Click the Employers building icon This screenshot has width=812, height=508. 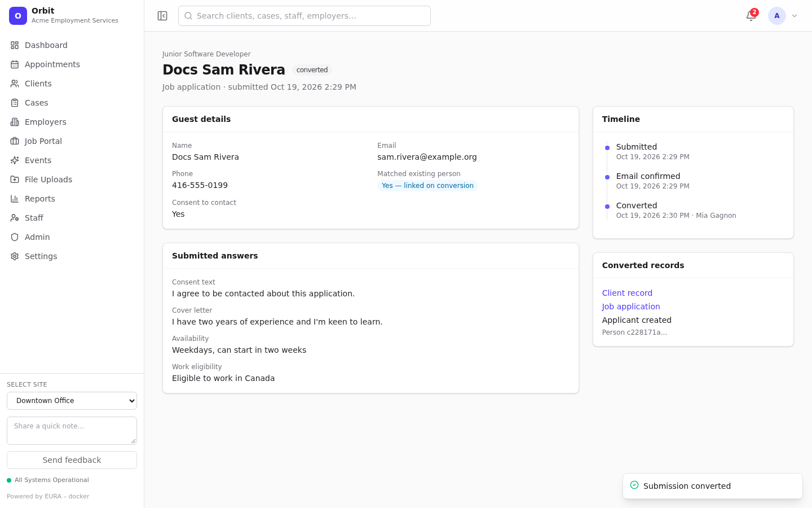pos(15,122)
